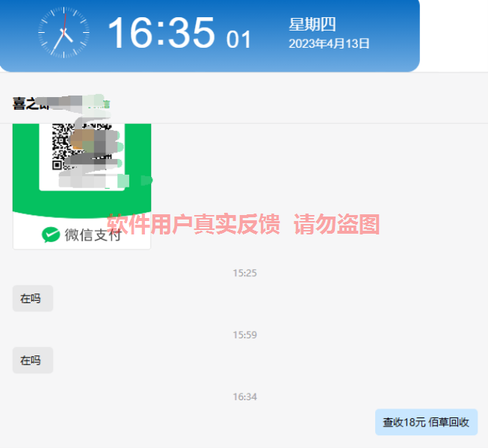
Task: Click the weekday label 星期四
Action: tap(312, 25)
